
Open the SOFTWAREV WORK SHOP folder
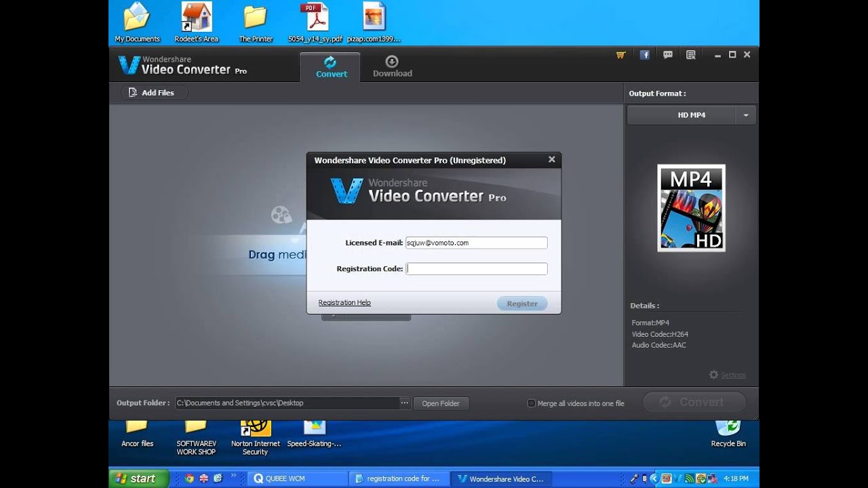[x=196, y=438]
